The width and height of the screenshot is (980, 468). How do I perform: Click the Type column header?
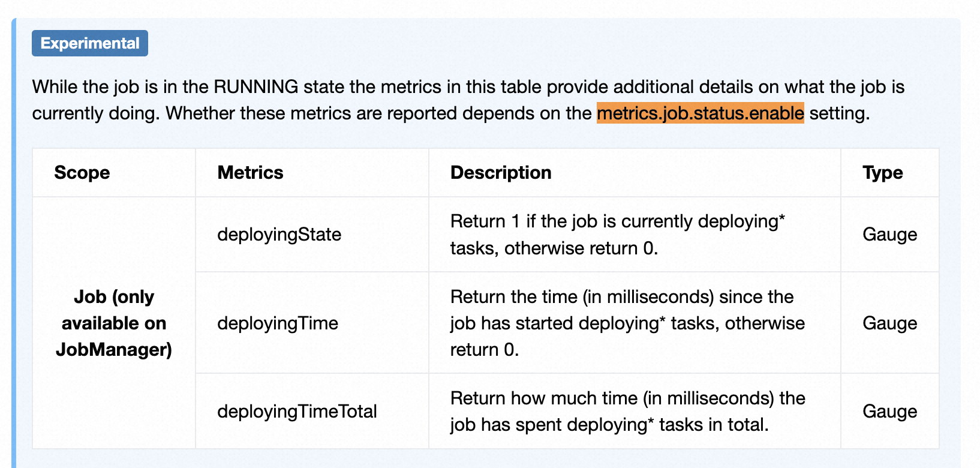882,173
